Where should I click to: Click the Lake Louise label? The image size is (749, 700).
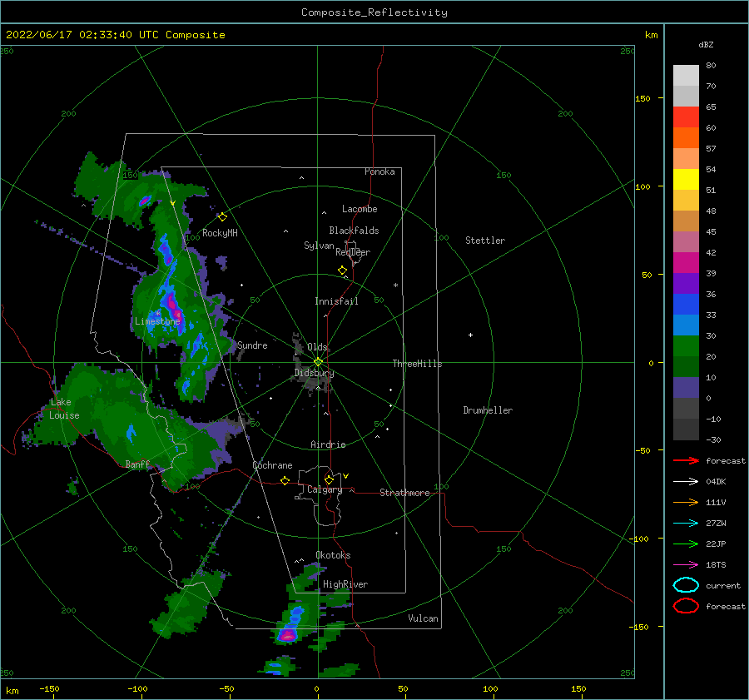click(x=64, y=409)
